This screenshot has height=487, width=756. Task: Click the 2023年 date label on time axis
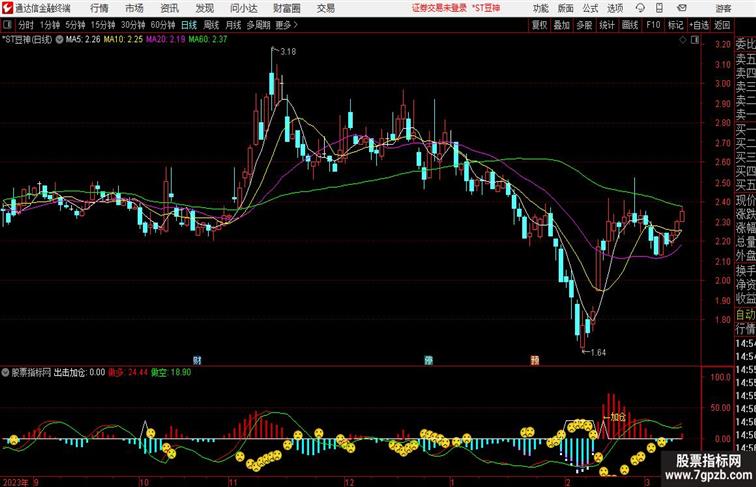[x=15, y=482]
